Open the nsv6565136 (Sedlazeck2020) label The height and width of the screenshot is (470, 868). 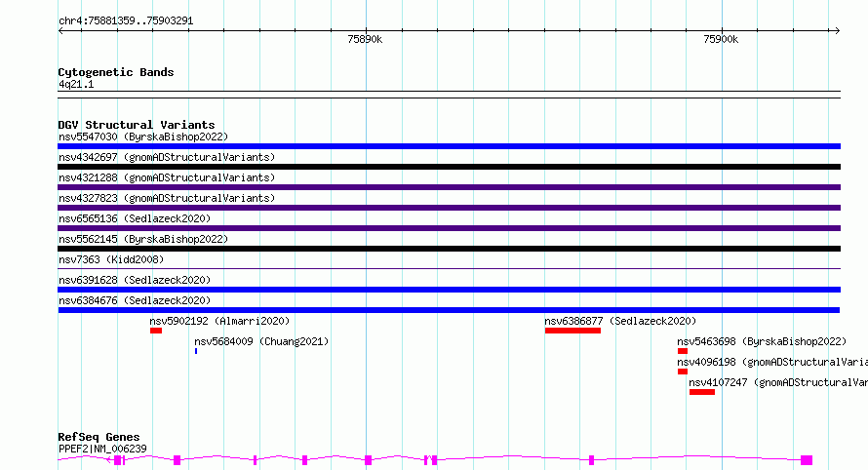(135, 218)
